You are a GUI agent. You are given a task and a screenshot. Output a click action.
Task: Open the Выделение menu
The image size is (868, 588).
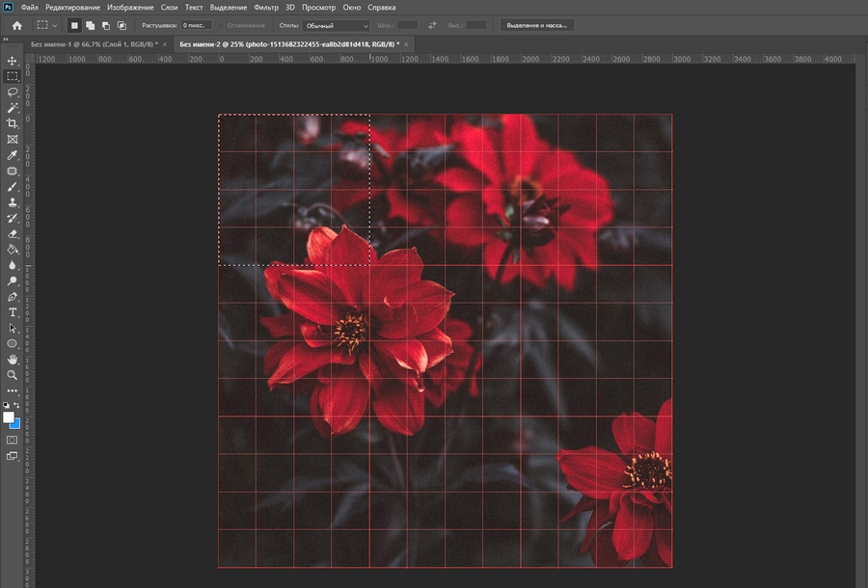[228, 8]
